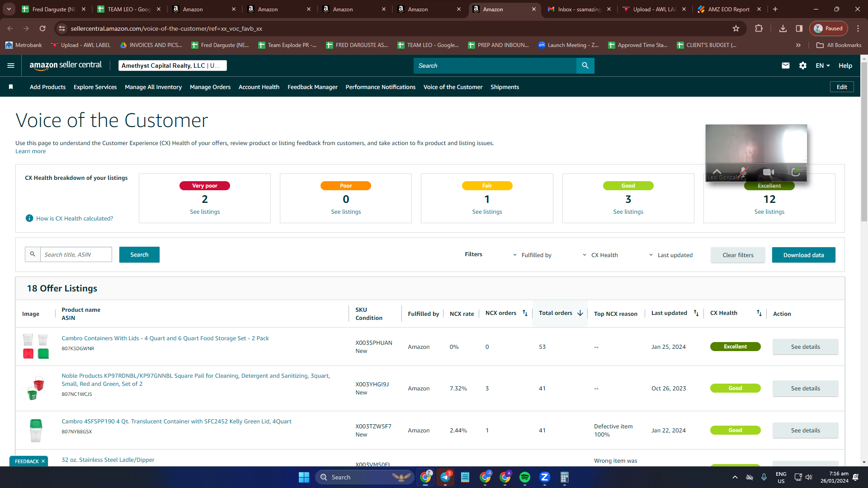Click See details for Noble Products row
The image size is (868, 488).
(x=805, y=389)
